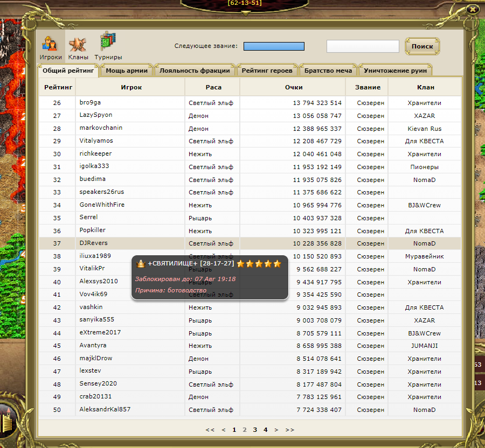
Task: Jump to last page with >> arrow
Action: click(x=290, y=430)
